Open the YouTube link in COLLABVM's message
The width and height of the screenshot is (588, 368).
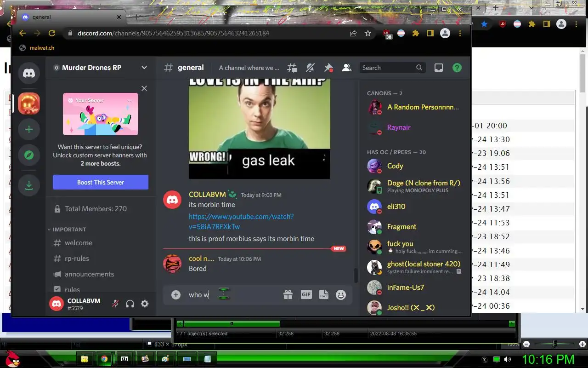(241, 221)
